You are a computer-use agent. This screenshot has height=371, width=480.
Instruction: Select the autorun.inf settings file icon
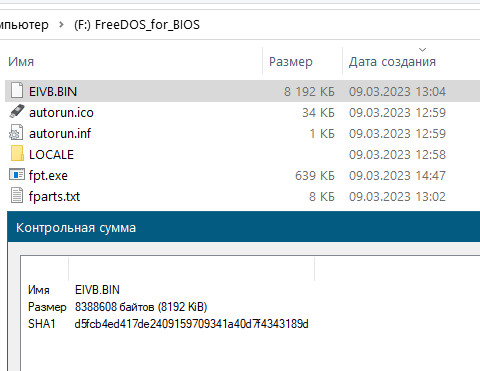coord(16,133)
